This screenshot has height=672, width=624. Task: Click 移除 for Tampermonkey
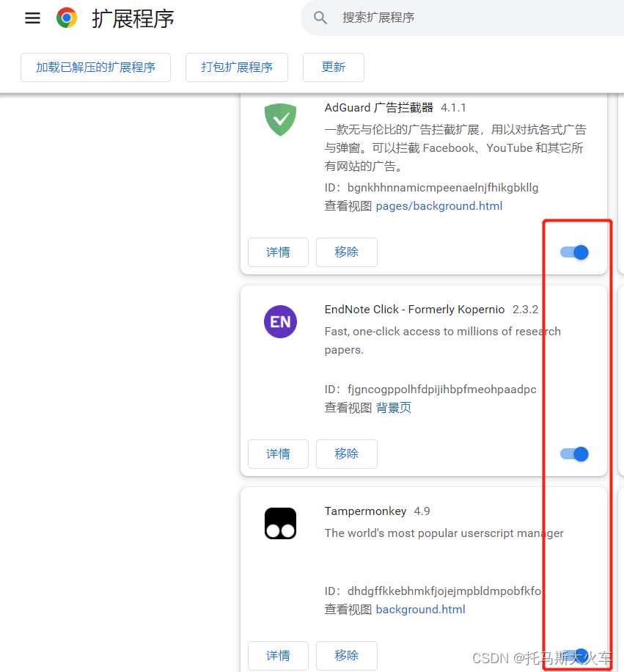tap(347, 656)
